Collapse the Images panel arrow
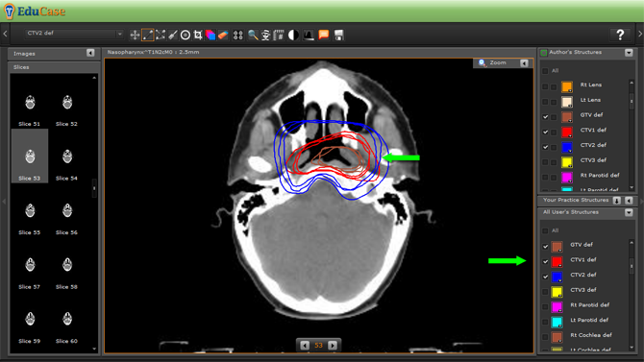644x362 pixels. click(x=90, y=53)
